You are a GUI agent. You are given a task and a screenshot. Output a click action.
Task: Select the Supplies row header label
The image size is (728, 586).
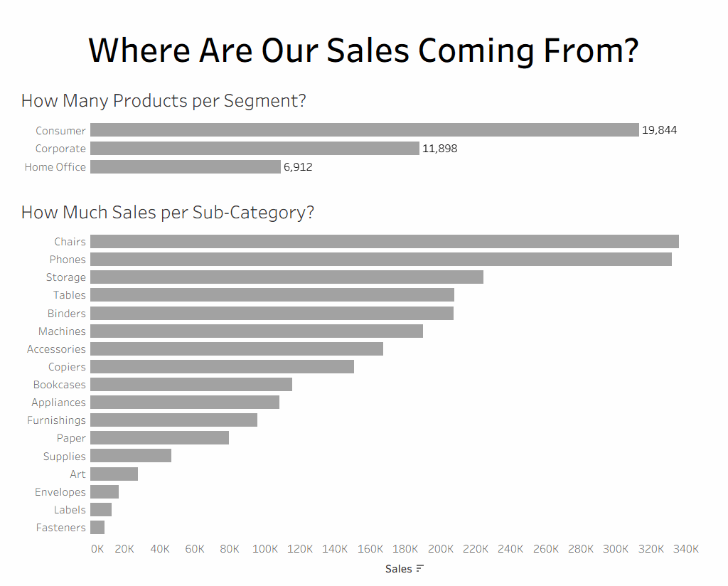64,457
